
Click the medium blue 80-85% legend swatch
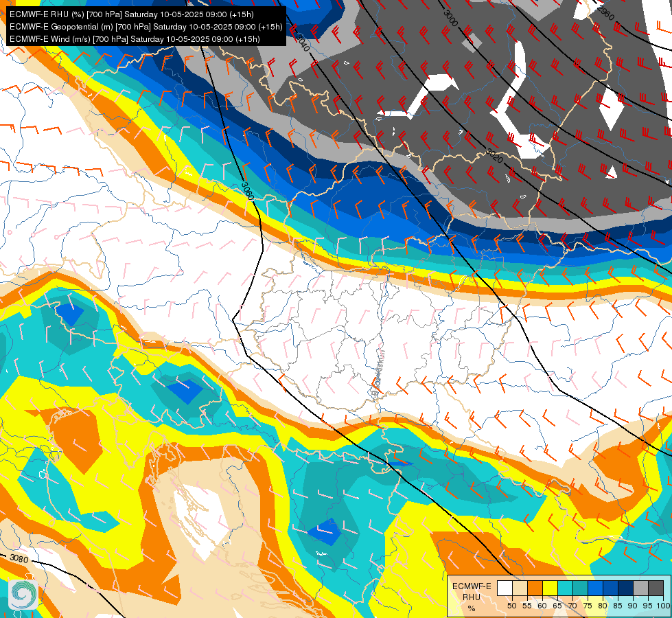click(611, 588)
